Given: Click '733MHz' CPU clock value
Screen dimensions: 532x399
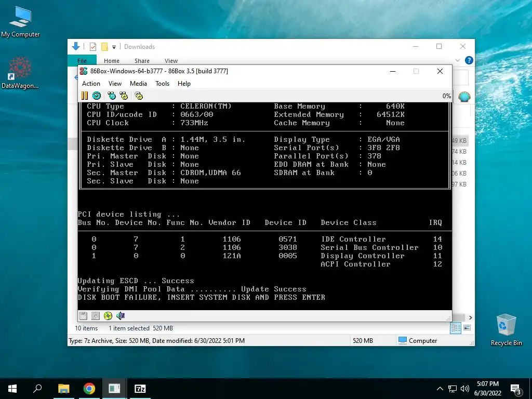Looking at the screenshot, I should pos(194,123).
